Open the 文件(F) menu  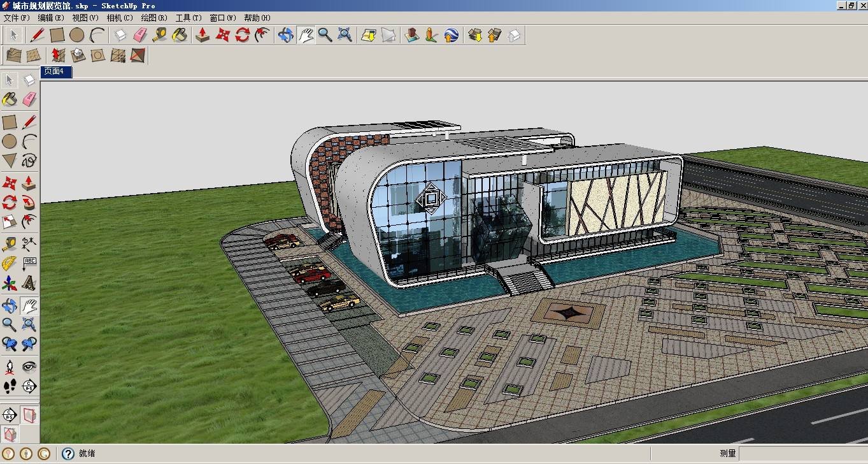pyautogui.click(x=17, y=18)
